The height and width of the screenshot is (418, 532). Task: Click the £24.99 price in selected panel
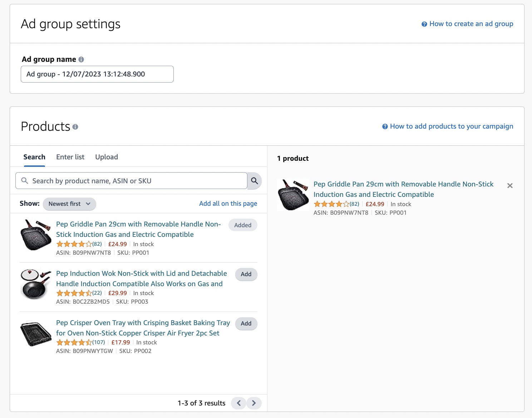(x=375, y=204)
